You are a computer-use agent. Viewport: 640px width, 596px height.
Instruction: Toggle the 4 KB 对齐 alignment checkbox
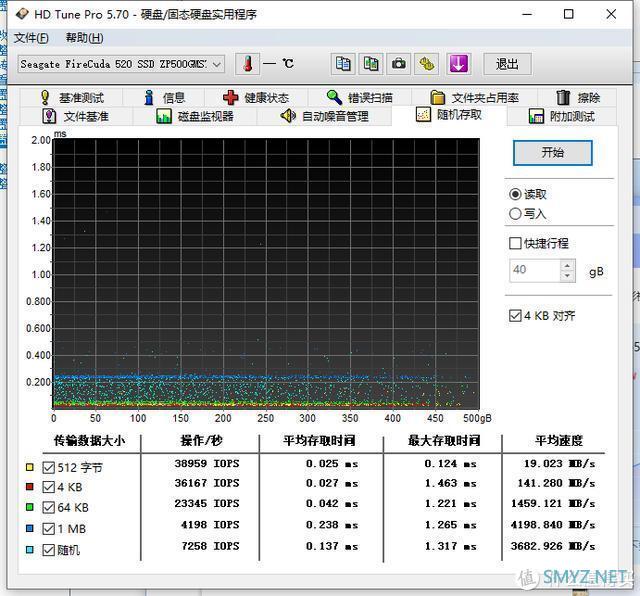point(516,316)
